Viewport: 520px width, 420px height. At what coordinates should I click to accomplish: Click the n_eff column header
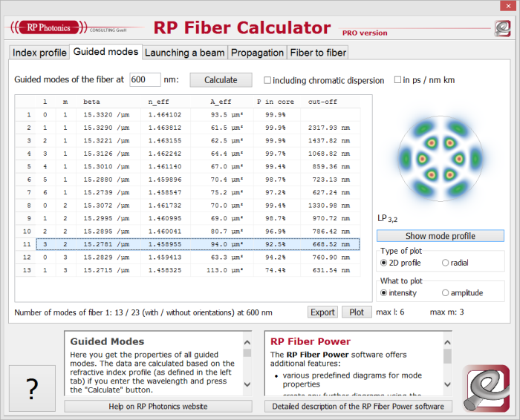point(166,102)
